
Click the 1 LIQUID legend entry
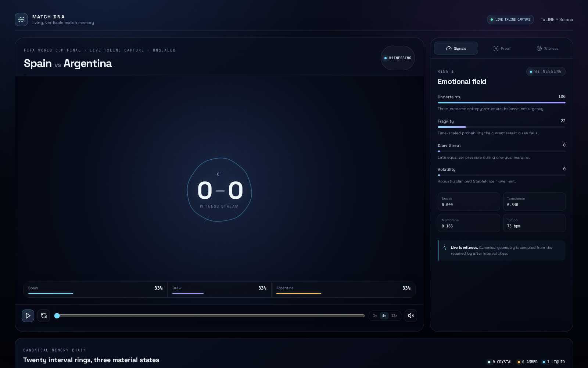[553, 362]
